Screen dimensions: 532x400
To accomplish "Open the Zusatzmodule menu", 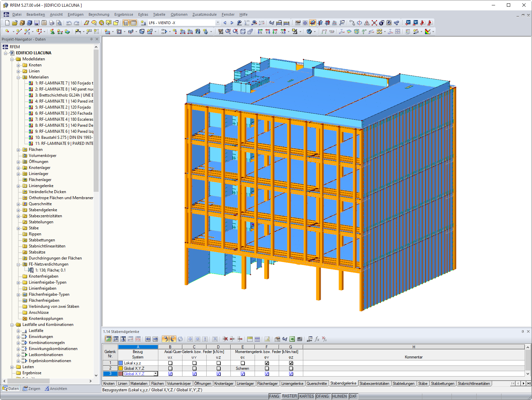I will pos(204,14).
